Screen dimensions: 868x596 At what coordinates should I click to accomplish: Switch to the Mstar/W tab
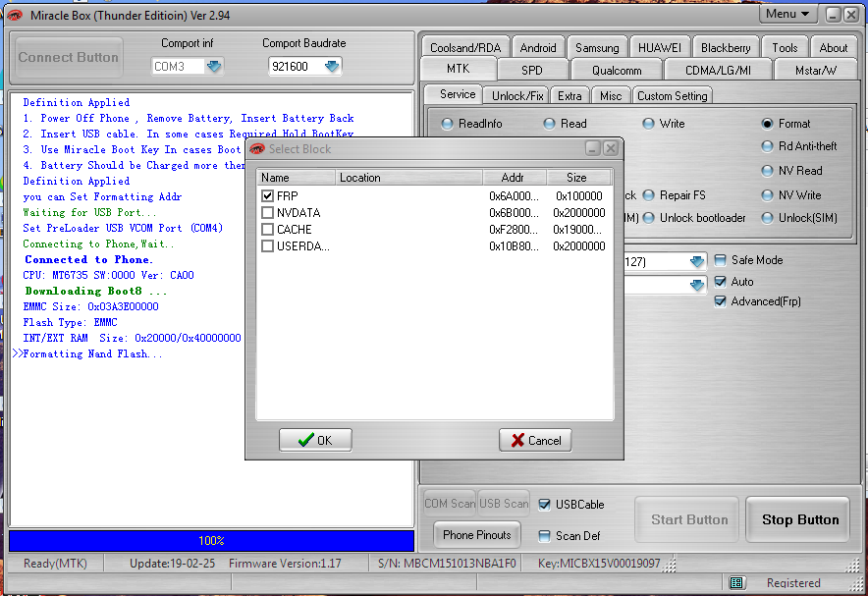tap(815, 71)
